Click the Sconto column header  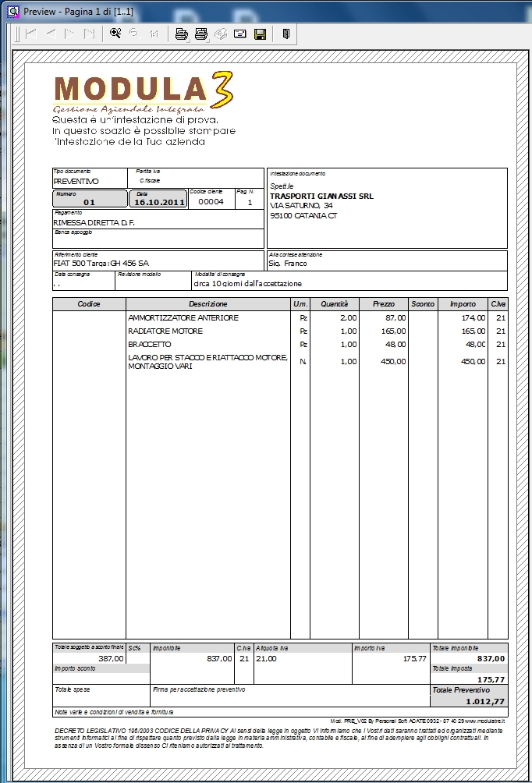click(423, 303)
